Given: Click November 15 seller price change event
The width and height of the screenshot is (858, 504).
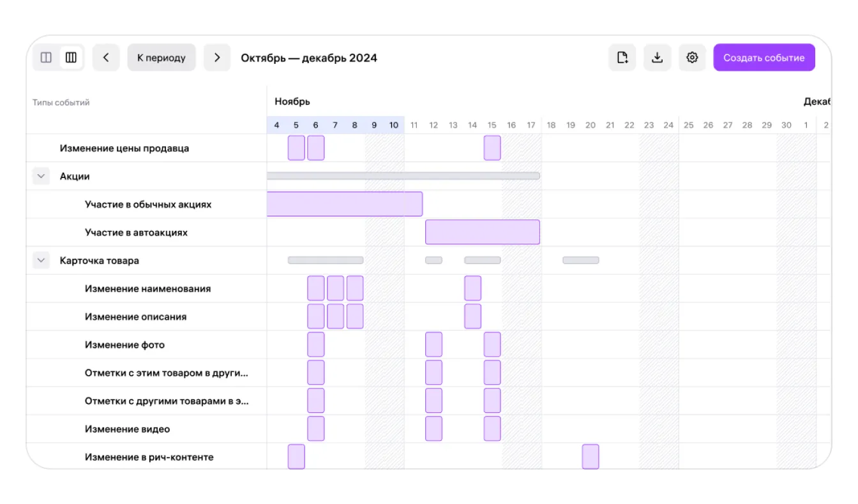Looking at the screenshot, I should click(492, 148).
